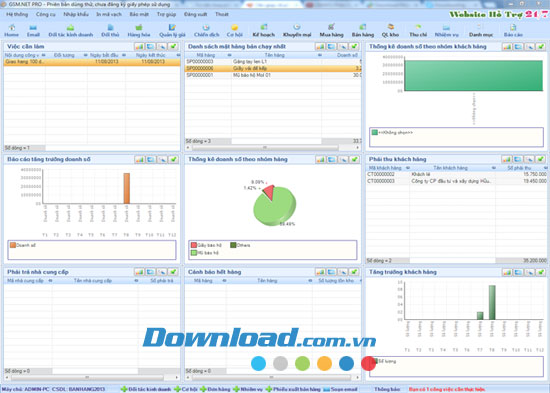Toggle green checkmark in Cảnh báo hết hàng header
This screenshot has height=393, width=550.
point(354,272)
